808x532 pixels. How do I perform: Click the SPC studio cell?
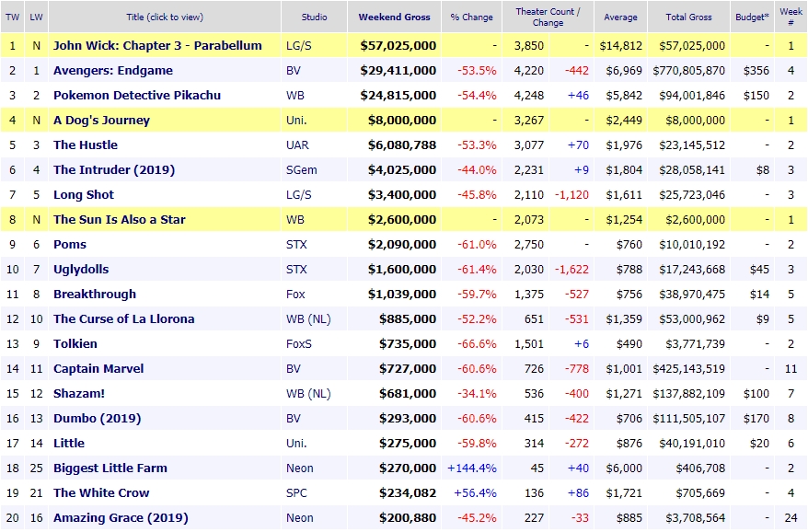[296, 492]
